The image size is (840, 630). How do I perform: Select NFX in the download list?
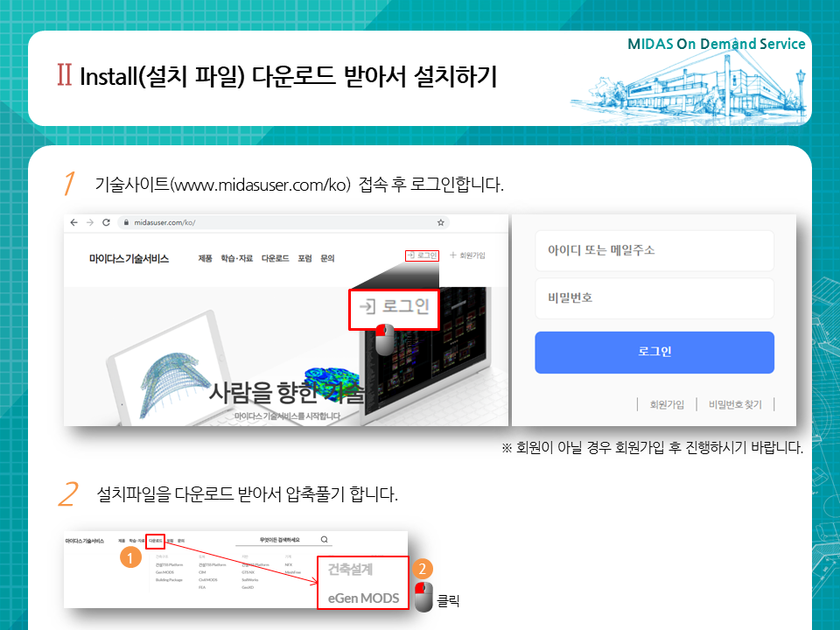pyautogui.click(x=289, y=564)
